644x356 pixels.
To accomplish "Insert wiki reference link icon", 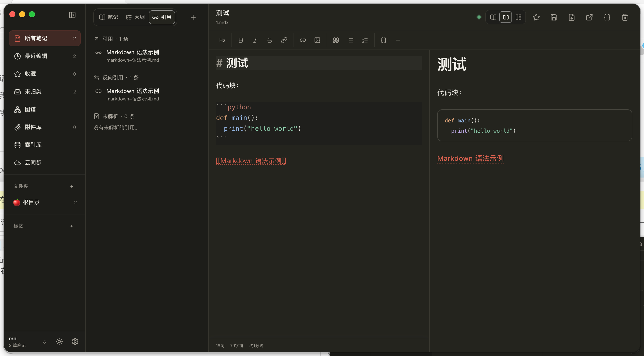I will (x=303, y=40).
